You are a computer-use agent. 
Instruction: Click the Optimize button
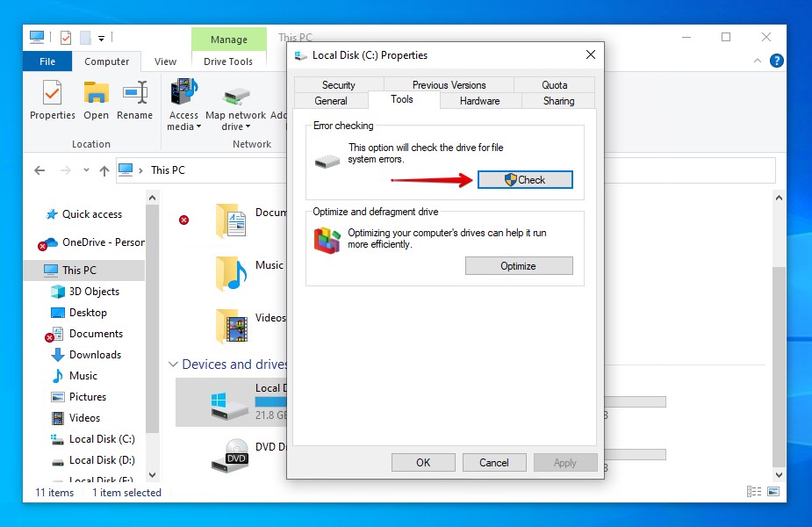pos(519,266)
